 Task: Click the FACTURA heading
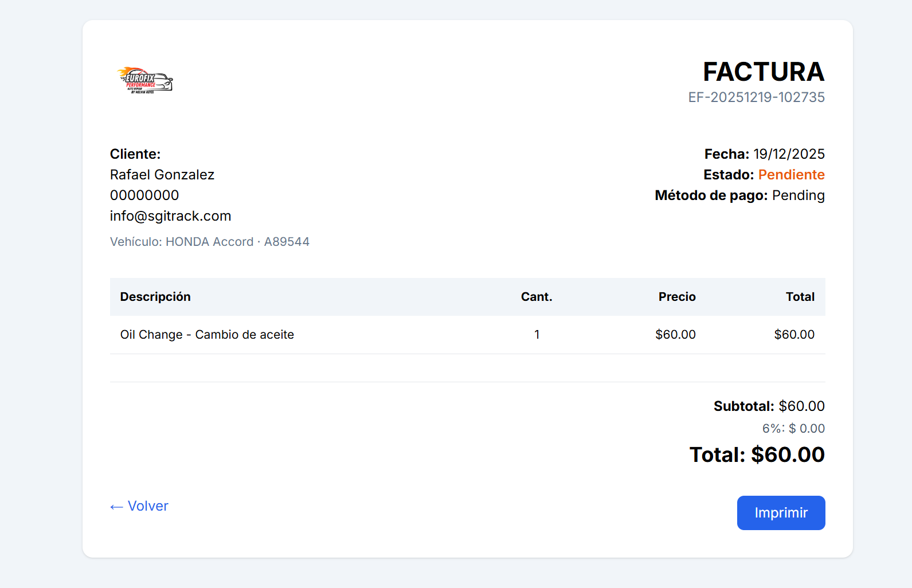(x=763, y=72)
